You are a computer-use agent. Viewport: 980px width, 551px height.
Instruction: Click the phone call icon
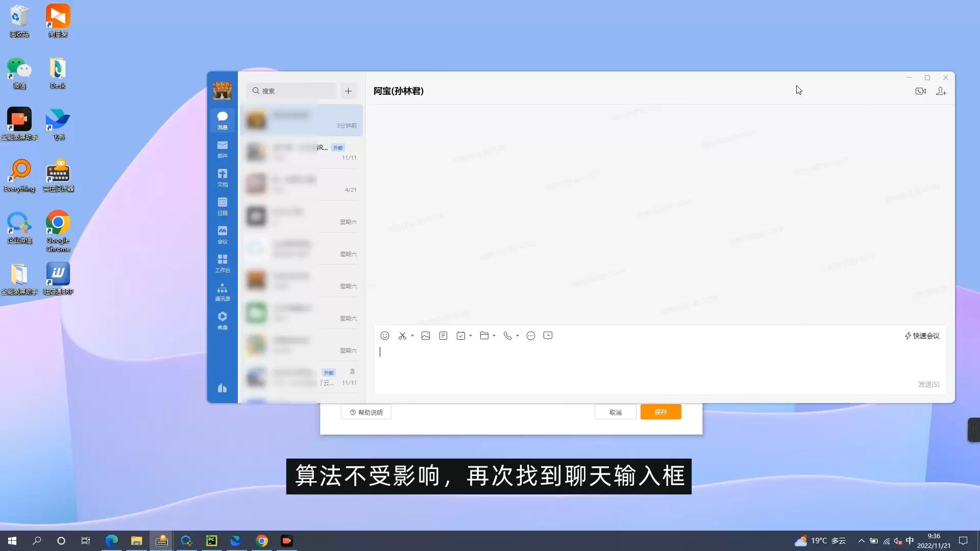click(x=507, y=336)
